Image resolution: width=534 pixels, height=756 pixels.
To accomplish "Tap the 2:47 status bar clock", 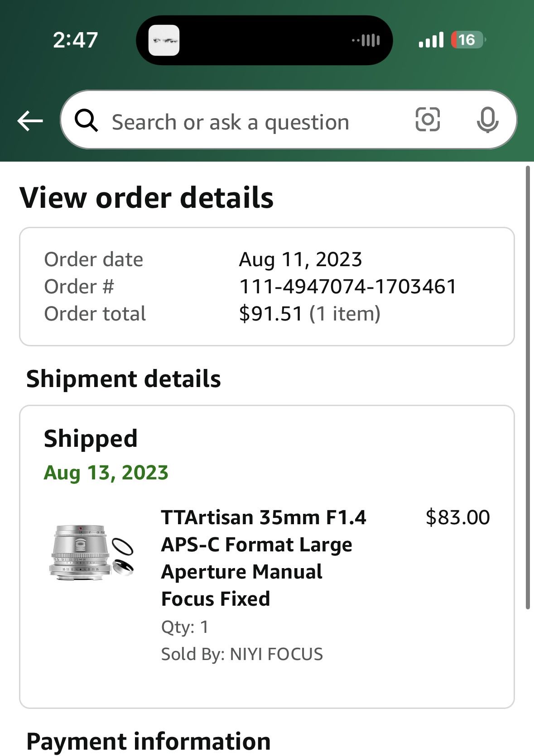I will [75, 40].
